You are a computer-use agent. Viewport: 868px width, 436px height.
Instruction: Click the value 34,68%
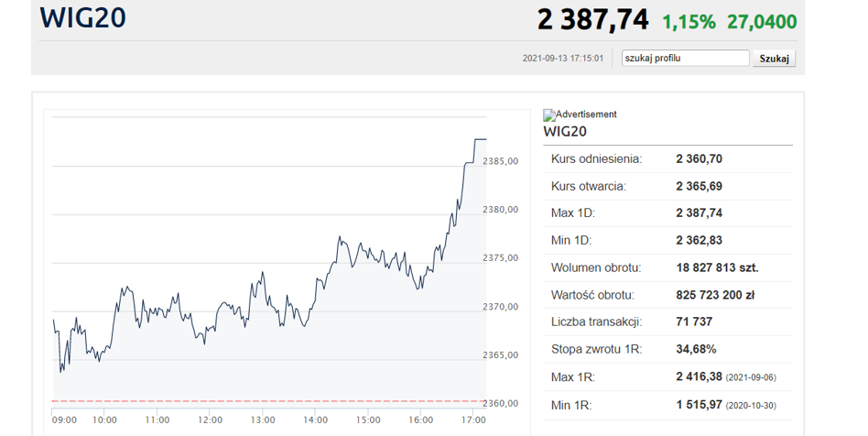(697, 350)
